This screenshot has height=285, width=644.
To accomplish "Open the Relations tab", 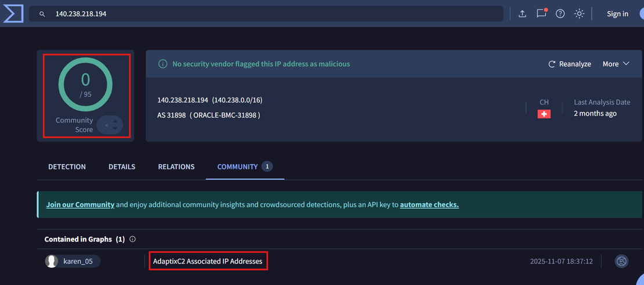I will pos(176,167).
